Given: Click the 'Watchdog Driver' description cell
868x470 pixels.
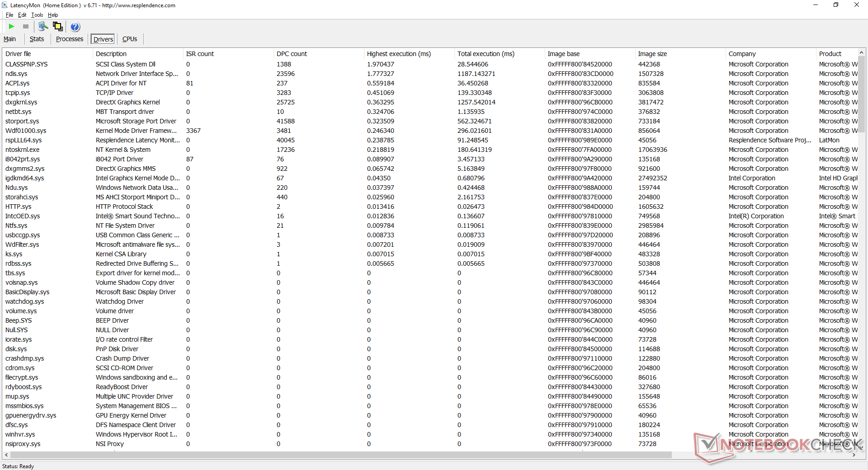Looking at the screenshot, I should tap(120, 301).
